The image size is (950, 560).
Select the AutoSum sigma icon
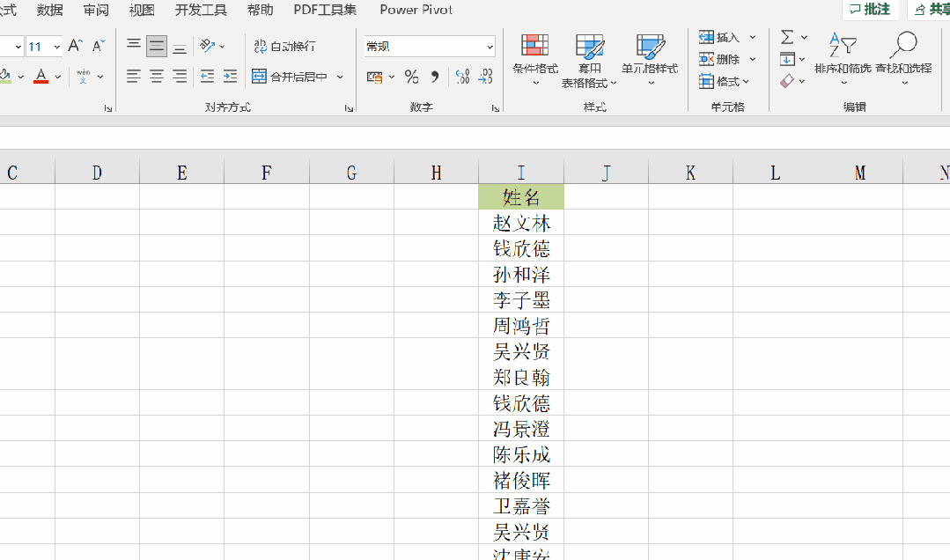pyautogui.click(x=789, y=36)
